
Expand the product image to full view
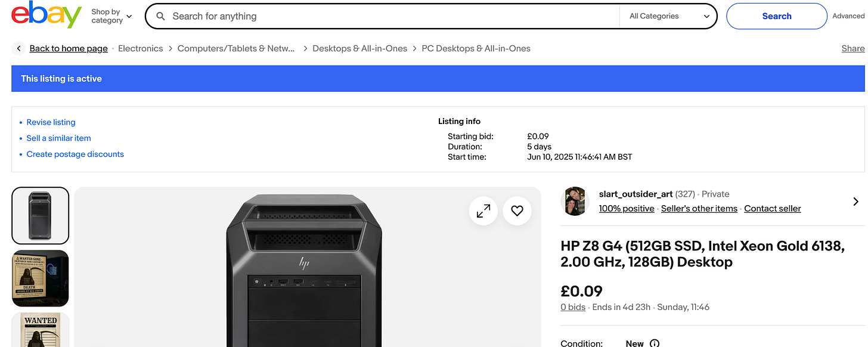pos(483,210)
